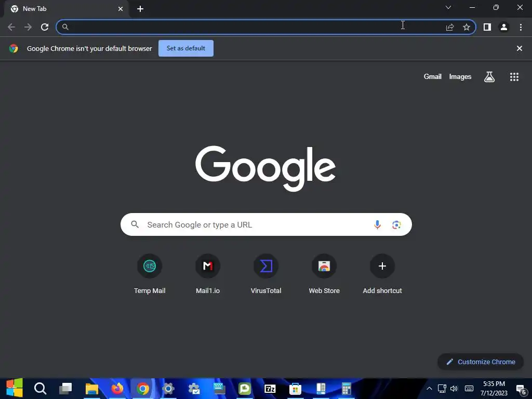532x399 pixels.
Task: Open Images link
Action: point(460,77)
